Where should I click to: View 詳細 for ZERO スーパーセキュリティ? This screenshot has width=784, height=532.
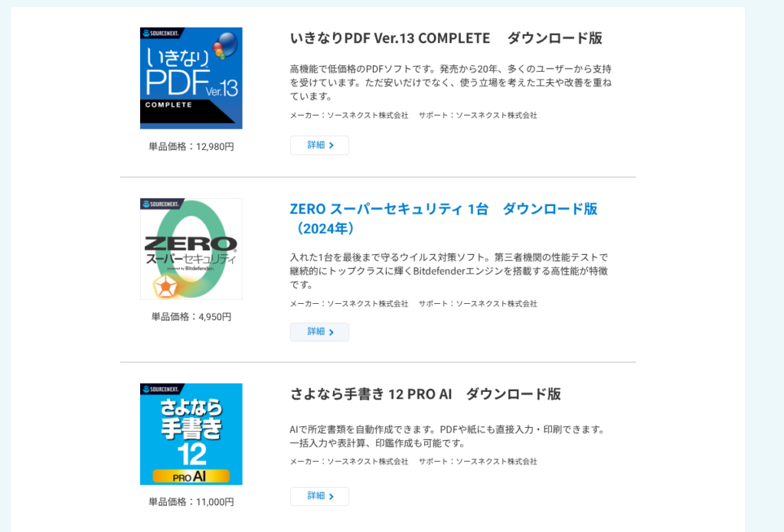point(319,332)
